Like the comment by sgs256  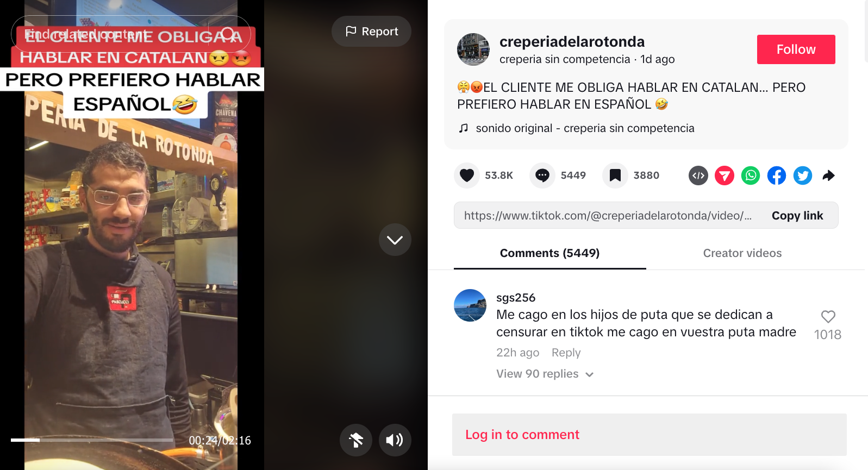point(828,317)
